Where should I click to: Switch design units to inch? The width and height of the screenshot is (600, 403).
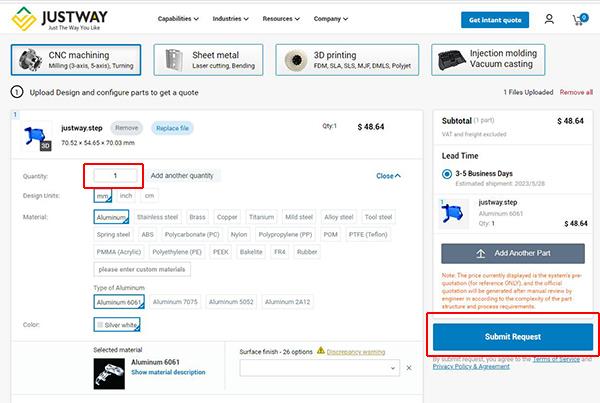coord(126,195)
